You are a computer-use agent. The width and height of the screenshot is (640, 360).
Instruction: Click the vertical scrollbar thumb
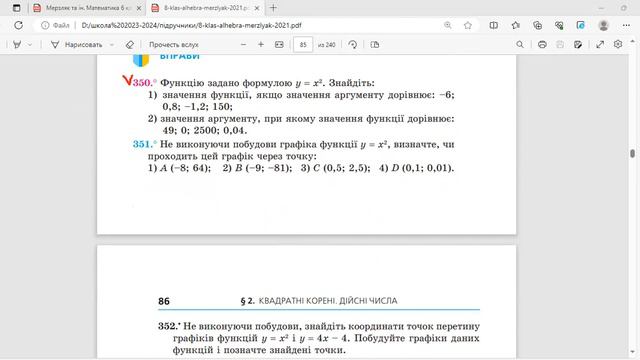(x=632, y=153)
